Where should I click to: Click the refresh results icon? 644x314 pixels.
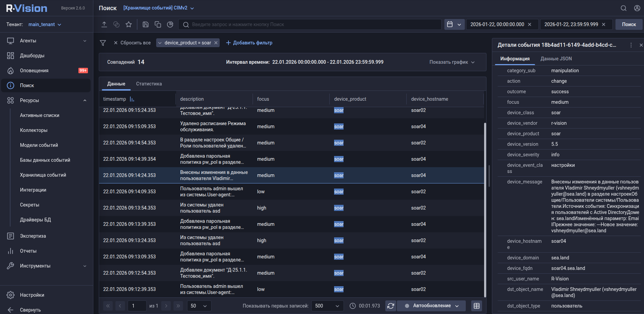tap(391, 306)
